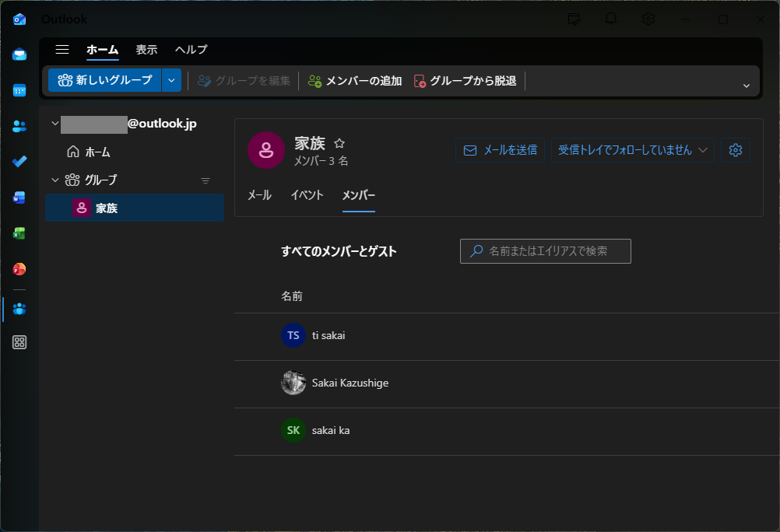Viewport: 780px width, 532px height.
Task: Click メンバーの追加 in the ribbon
Action: tap(355, 81)
